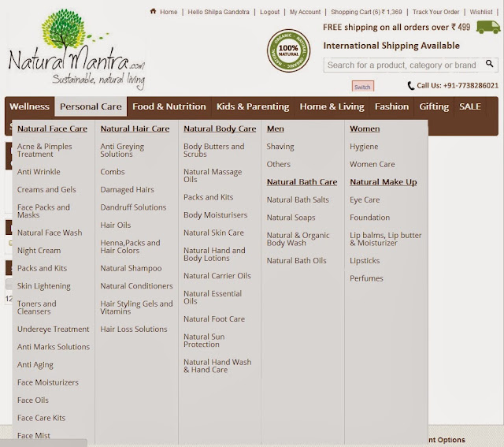Screen dimensions: 504x447
Task: Select Anti Wrinkle
Action: pyautogui.click(x=39, y=172)
